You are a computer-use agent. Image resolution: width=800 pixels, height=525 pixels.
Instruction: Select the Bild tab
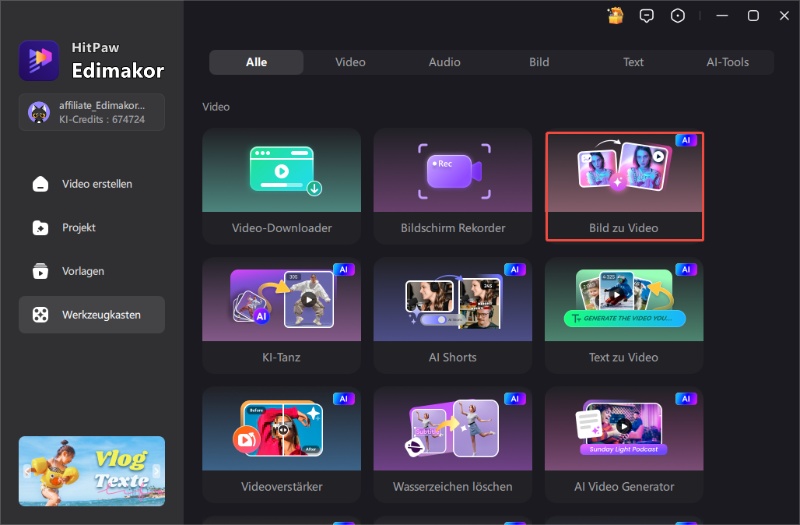(x=539, y=62)
